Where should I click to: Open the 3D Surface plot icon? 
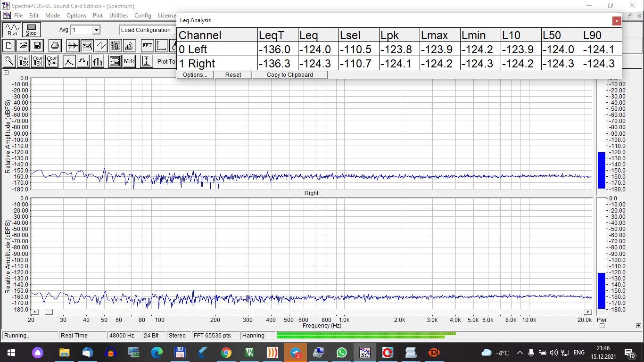coord(129,46)
